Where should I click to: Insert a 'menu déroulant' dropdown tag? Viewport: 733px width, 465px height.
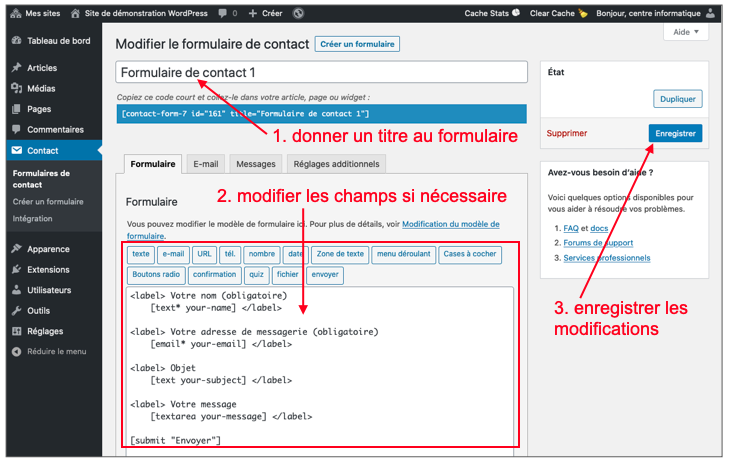click(x=402, y=254)
